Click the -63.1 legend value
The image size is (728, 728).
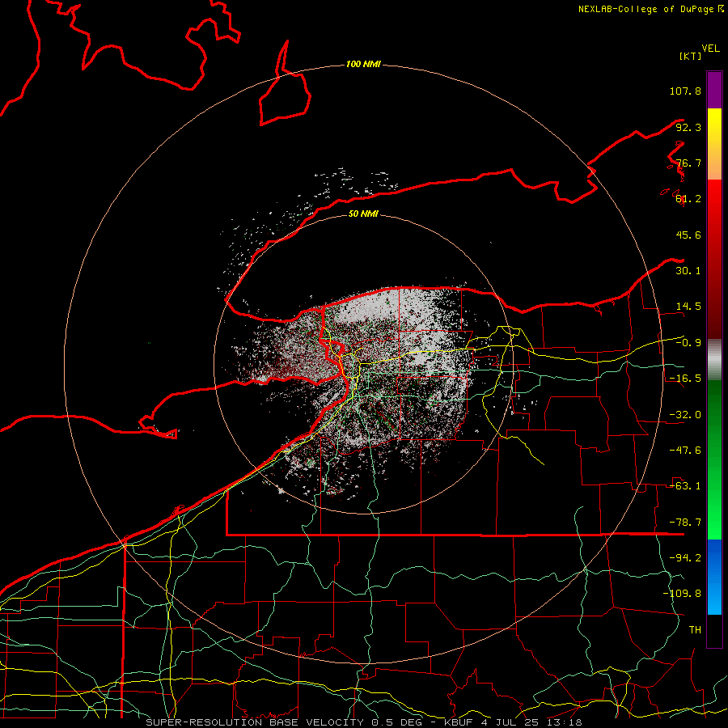click(x=685, y=486)
